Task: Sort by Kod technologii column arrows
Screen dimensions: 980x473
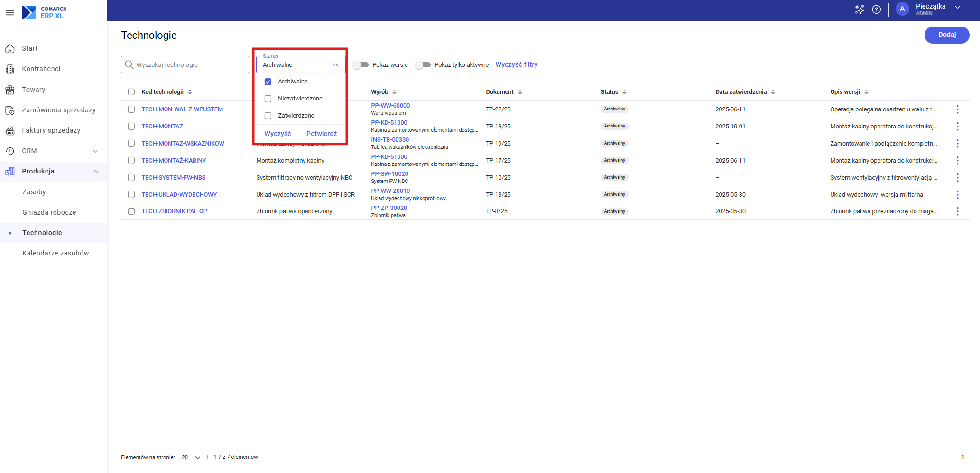Action: [x=190, y=92]
